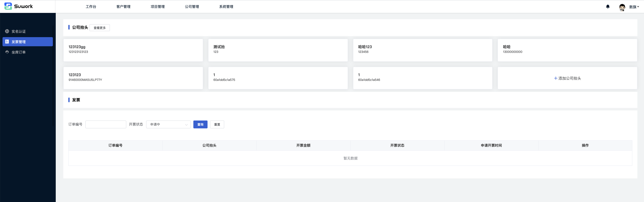
Task: Select 实名认证 in the sidebar
Action: pos(28,31)
